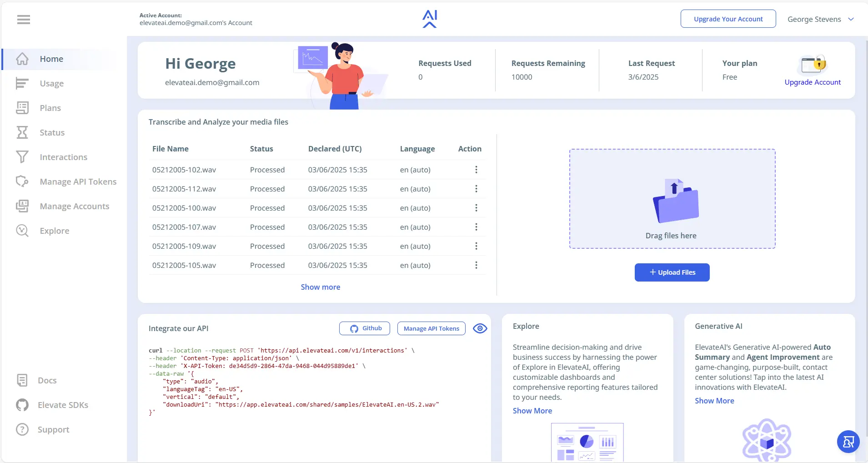The image size is (868, 463).
Task: Open the hamburger menu icon
Action: (x=24, y=20)
